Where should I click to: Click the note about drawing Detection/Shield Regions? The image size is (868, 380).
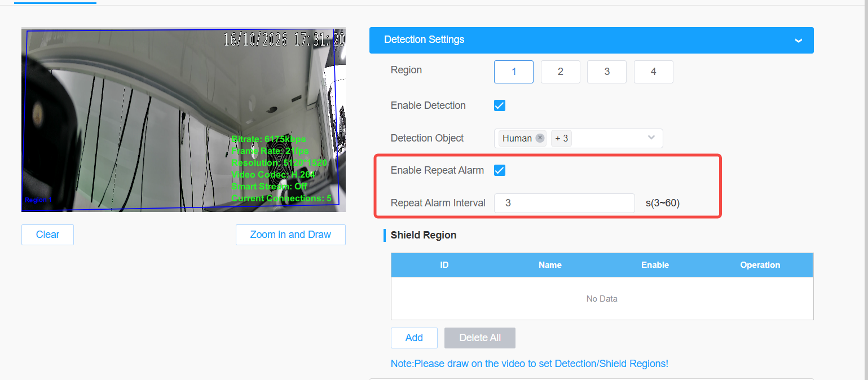coord(530,364)
